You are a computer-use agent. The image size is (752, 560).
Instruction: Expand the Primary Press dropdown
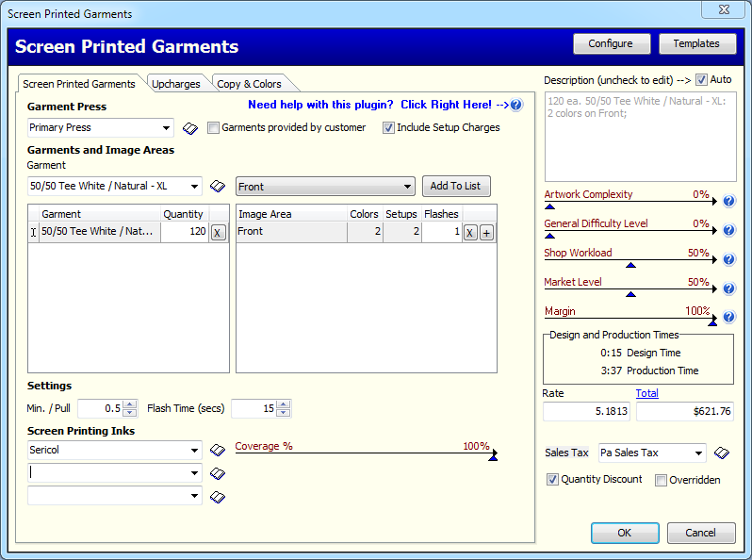coord(166,128)
